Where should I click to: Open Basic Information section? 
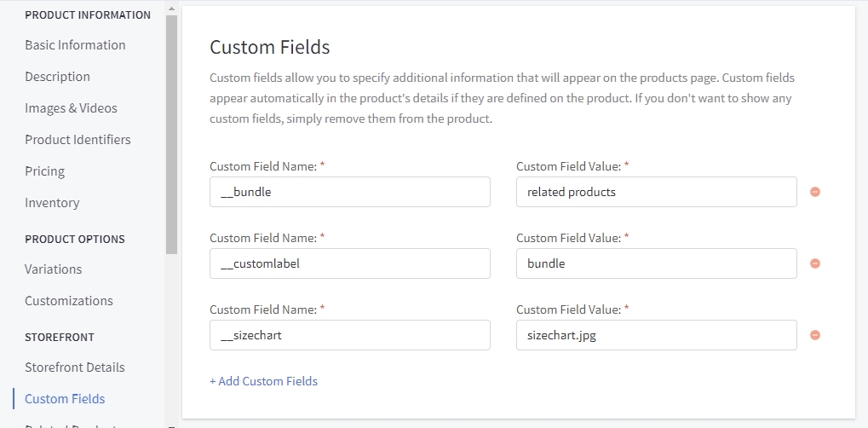pos(75,45)
